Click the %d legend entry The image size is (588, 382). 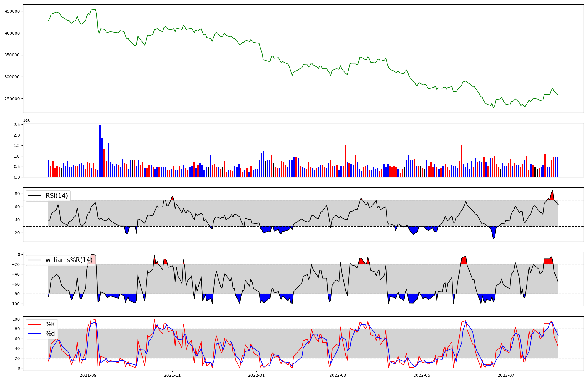[x=50, y=334]
